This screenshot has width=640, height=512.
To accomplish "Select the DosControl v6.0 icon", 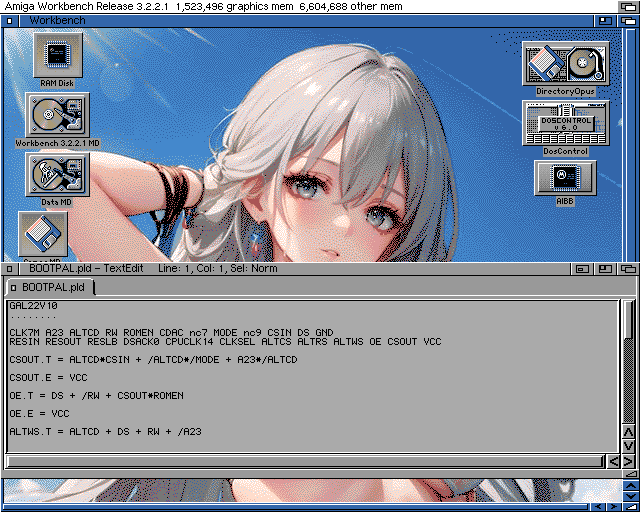I will click(x=566, y=123).
